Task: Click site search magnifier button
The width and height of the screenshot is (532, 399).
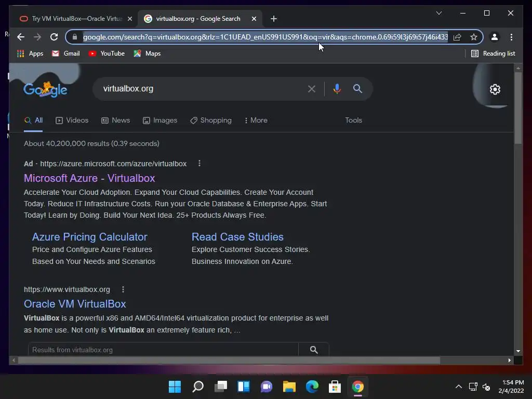Action: 314,350
